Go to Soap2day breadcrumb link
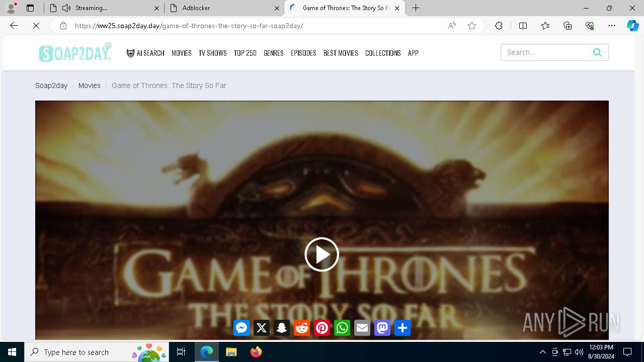Viewport: 644px width, 362px height. click(51, 85)
